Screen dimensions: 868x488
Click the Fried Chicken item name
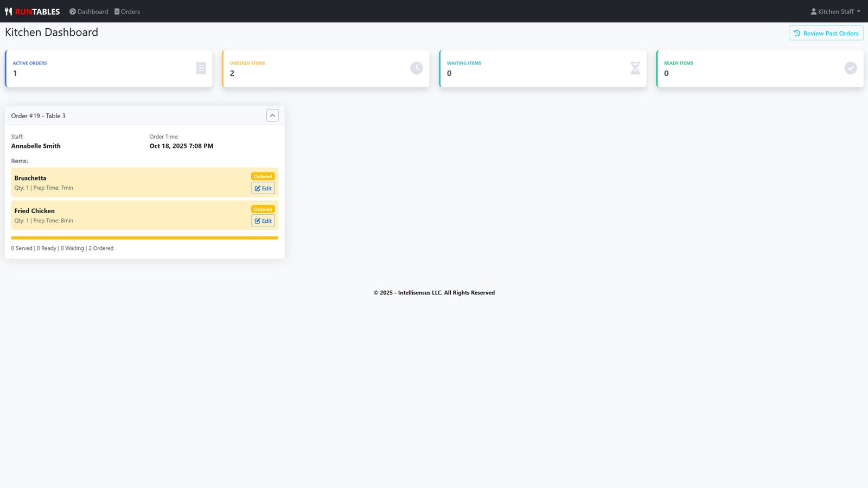pyautogui.click(x=35, y=210)
